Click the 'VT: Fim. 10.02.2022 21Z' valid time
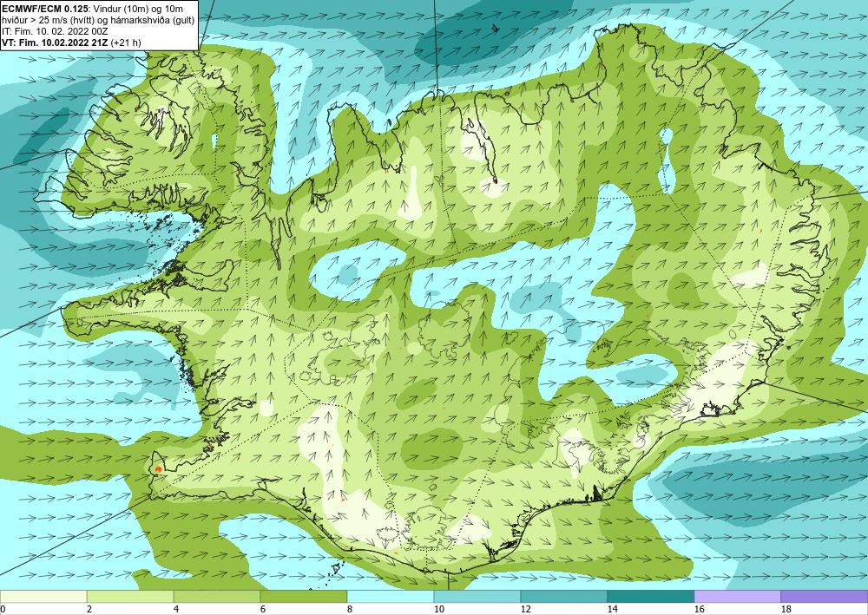Viewport: 868px width, 615px height. (x=56, y=43)
